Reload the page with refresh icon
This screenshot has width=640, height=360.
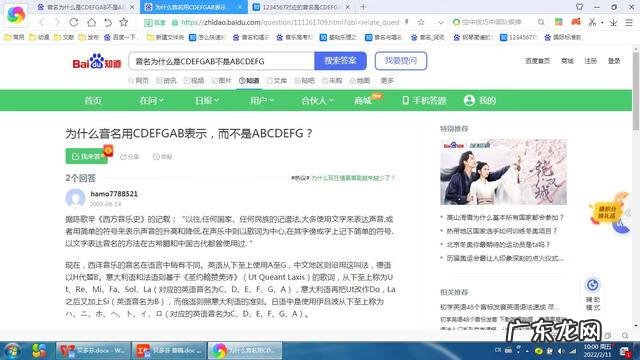[73, 22]
